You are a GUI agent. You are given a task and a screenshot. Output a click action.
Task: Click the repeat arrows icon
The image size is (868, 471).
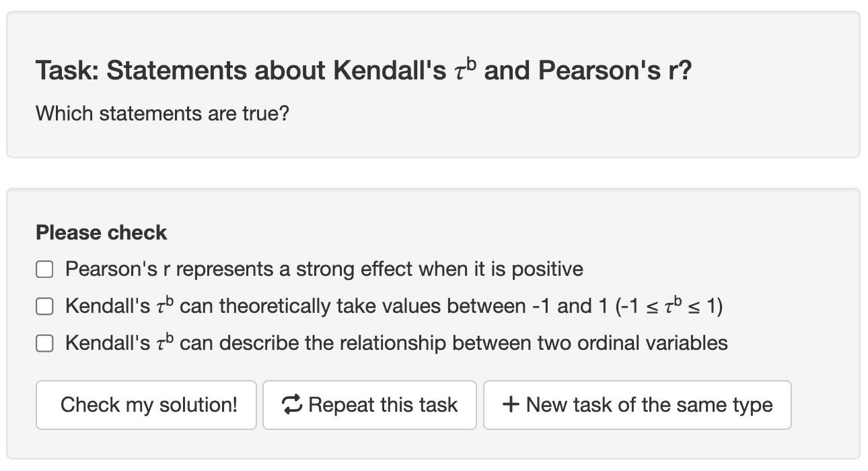tap(292, 404)
